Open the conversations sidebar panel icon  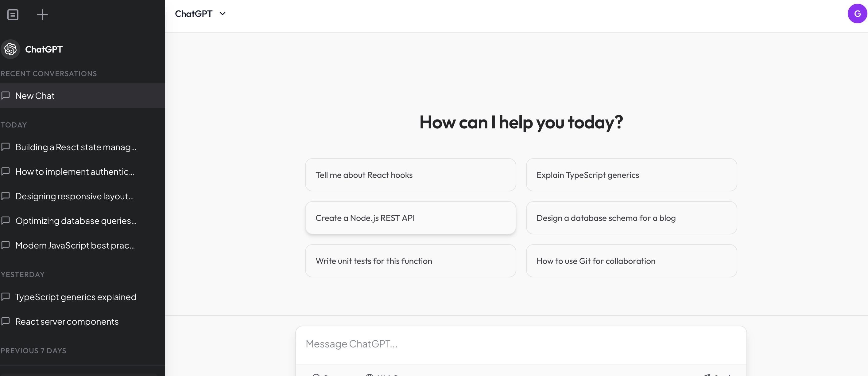coord(13,14)
